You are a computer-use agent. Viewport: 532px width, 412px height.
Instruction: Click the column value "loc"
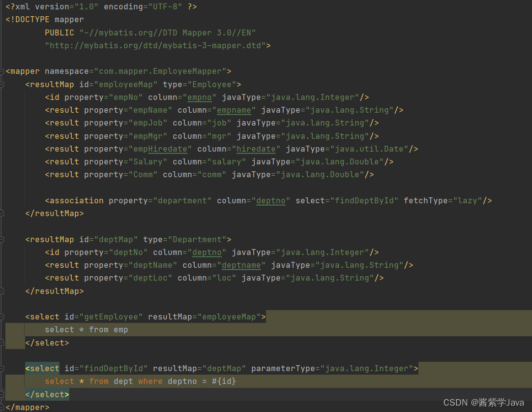224,278
